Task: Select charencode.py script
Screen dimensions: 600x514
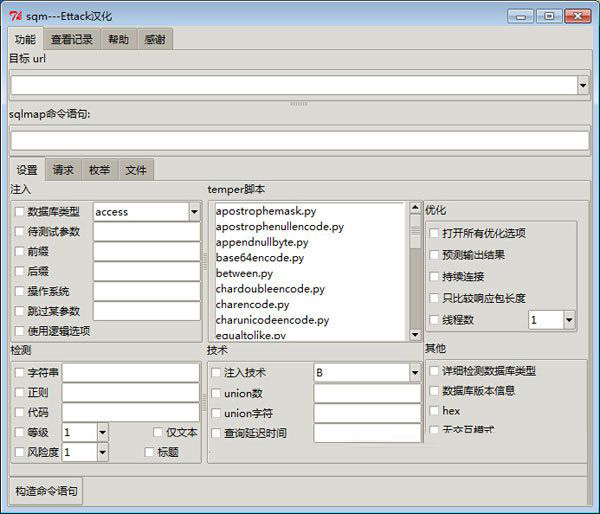Action: [x=253, y=305]
